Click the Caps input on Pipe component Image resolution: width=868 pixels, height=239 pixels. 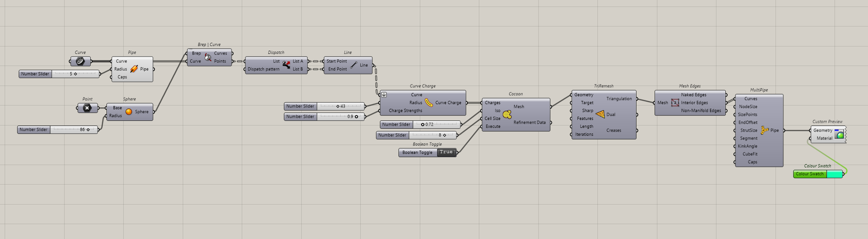(x=122, y=77)
